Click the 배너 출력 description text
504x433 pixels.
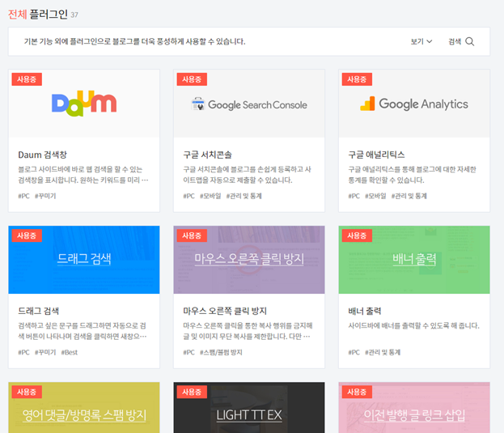coord(413,325)
